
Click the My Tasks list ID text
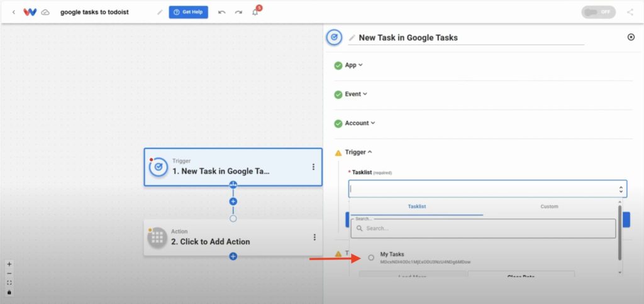(426, 262)
